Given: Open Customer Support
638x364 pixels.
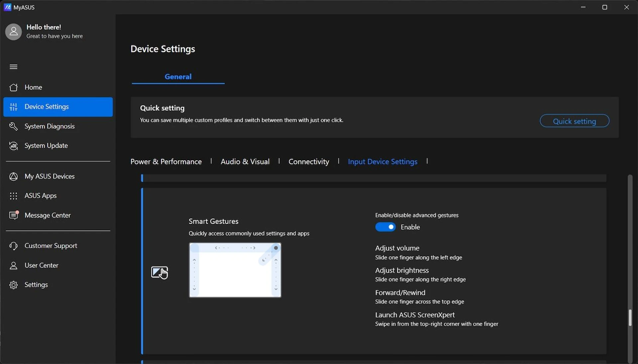Looking at the screenshot, I should (58, 246).
